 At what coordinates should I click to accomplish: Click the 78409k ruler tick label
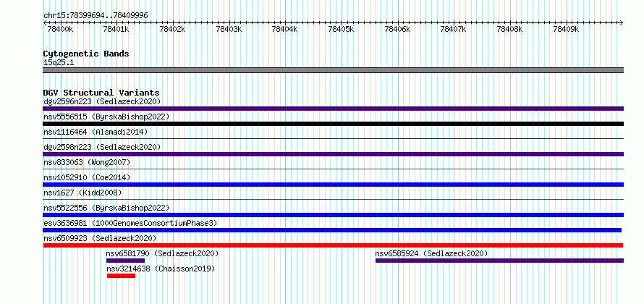tap(566, 29)
